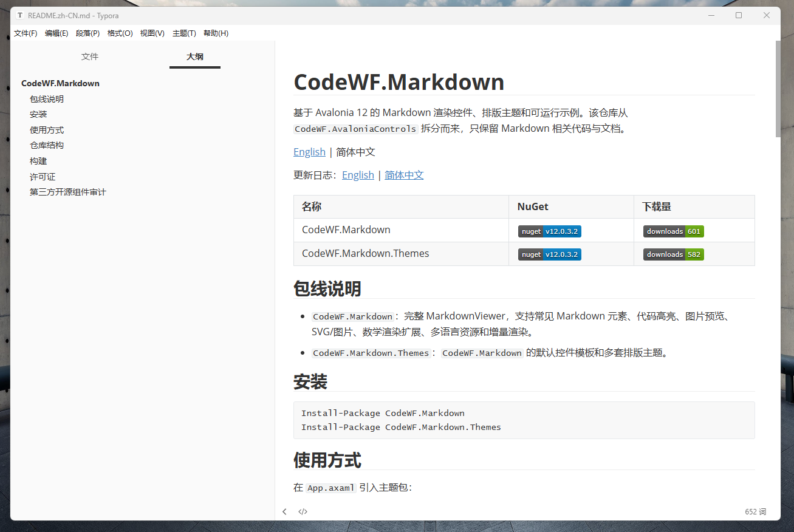Collapse the sidebar with the left chevron icon
Screen dimensions: 794x532
pos(284,511)
